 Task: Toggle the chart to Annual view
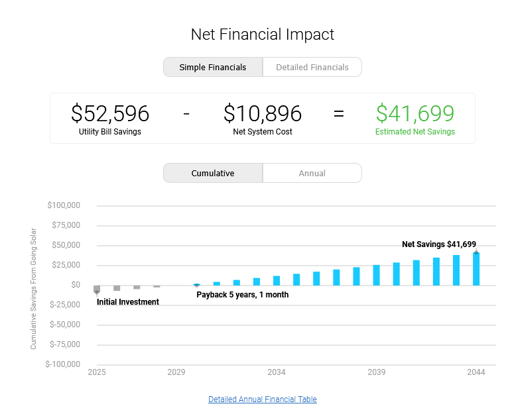point(312,173)
